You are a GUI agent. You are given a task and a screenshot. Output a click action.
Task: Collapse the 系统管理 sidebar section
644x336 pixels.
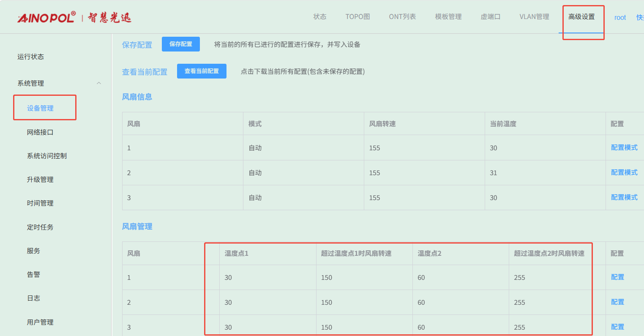(x=99, y=83)
